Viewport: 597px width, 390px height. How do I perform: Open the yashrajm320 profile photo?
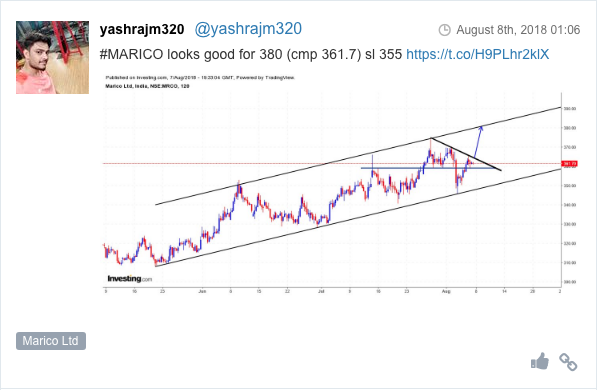[x=53, y=58]
